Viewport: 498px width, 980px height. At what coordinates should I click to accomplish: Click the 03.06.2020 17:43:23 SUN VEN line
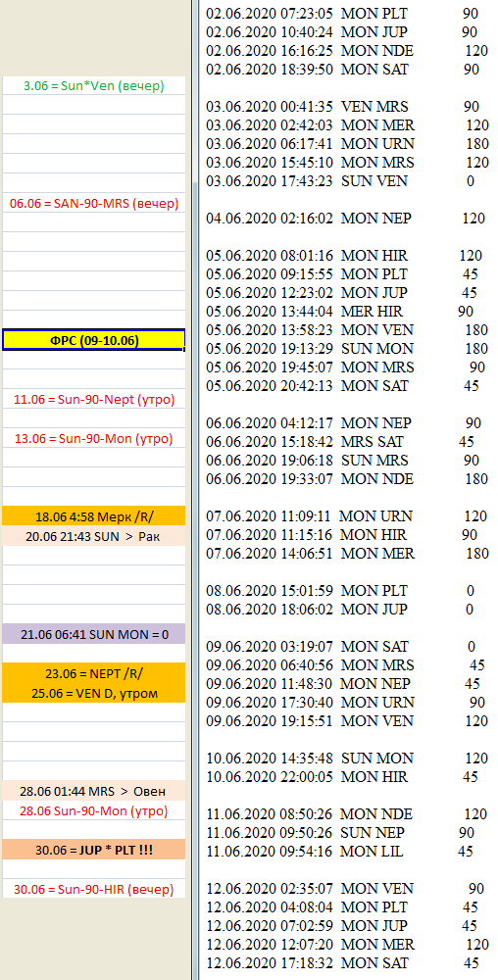pyautogui.click(x=340, y=181)
